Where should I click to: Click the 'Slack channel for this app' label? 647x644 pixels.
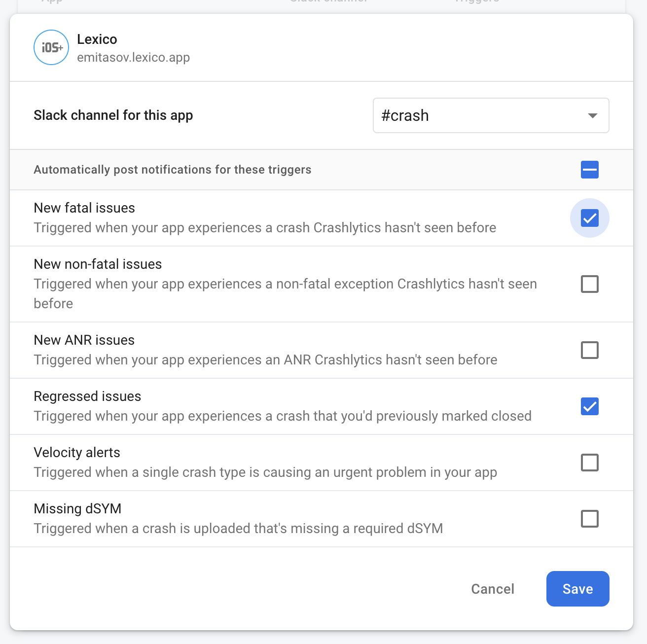point(113,115)
